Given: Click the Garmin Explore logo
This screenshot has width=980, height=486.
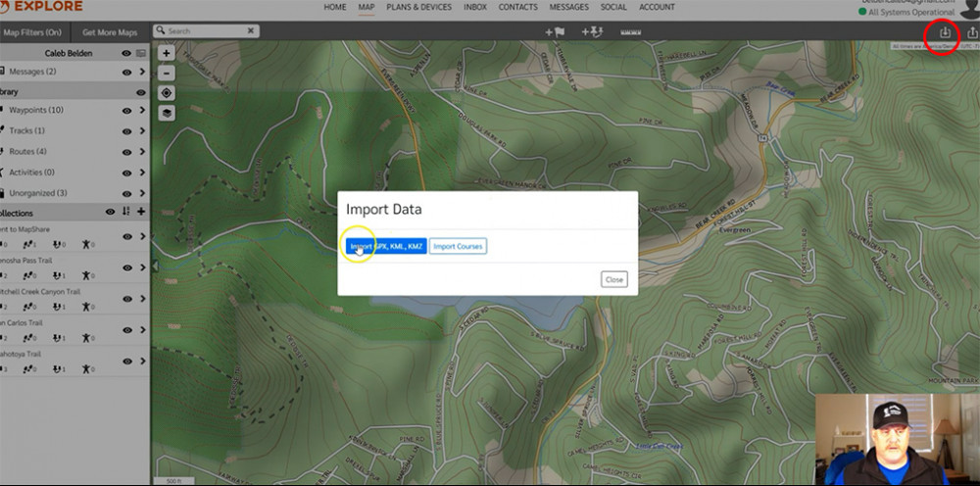Looking at the screenshot, I should pyautogui.click(x=41, y=7).
